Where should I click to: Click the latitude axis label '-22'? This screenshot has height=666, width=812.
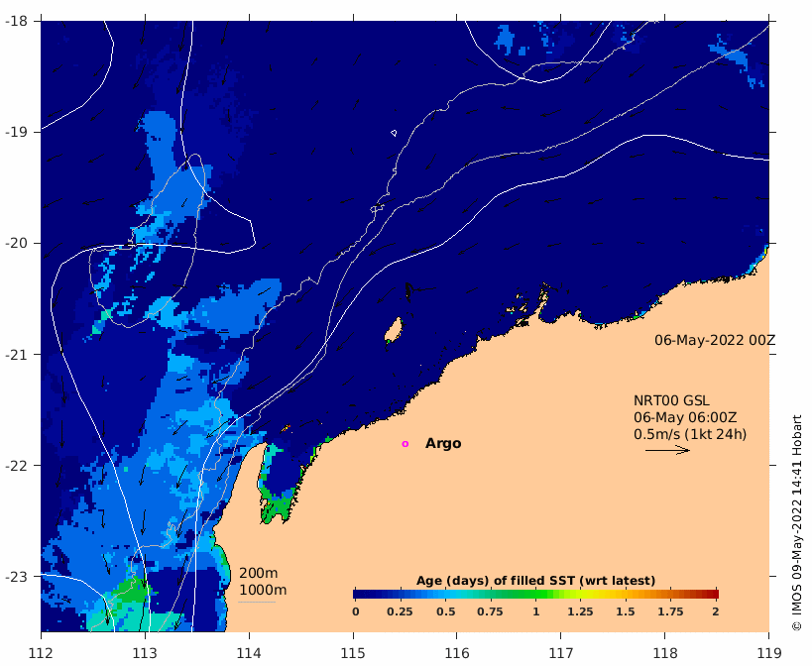(x=16, y=465)
